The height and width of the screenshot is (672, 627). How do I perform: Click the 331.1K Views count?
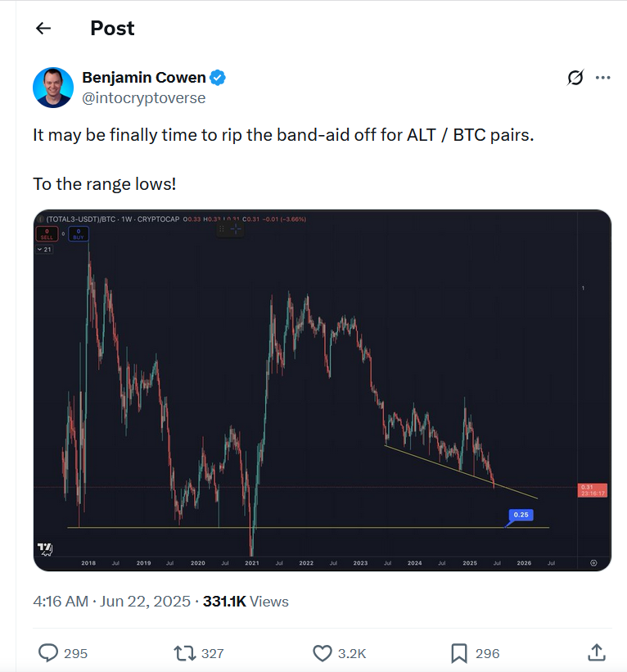tap(246, 602)
